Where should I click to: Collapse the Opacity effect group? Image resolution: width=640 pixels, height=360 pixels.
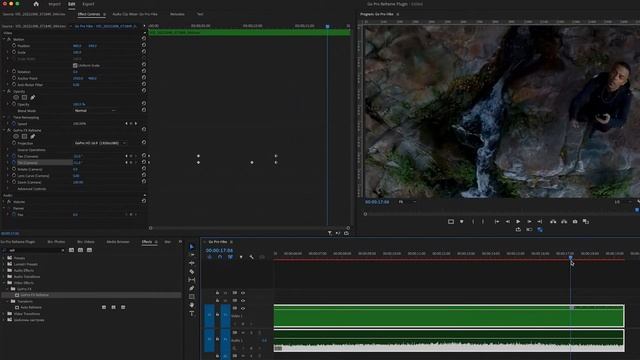tap(4, 91)
